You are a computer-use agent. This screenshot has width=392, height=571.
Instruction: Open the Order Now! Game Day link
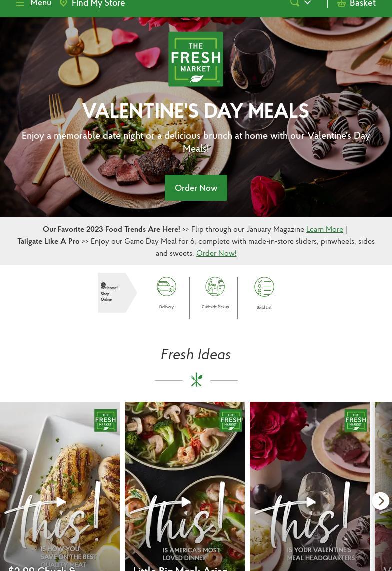point(216,253)
